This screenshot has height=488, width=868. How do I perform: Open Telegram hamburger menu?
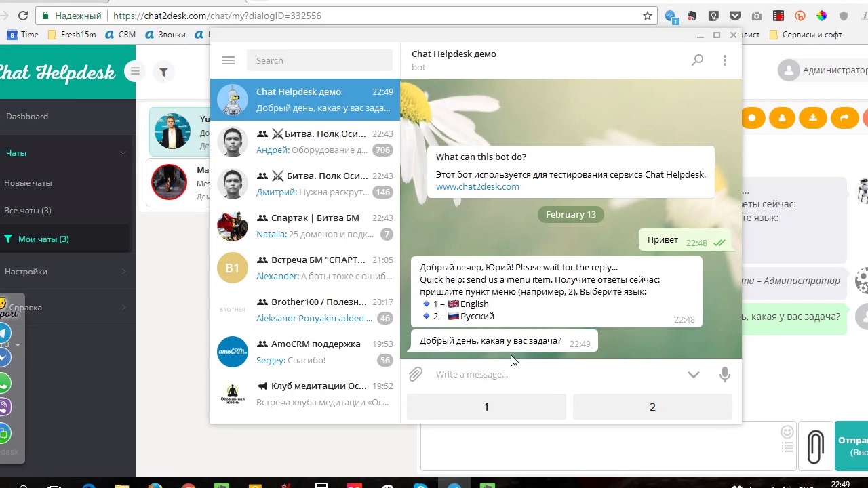[x=229, y=60]
